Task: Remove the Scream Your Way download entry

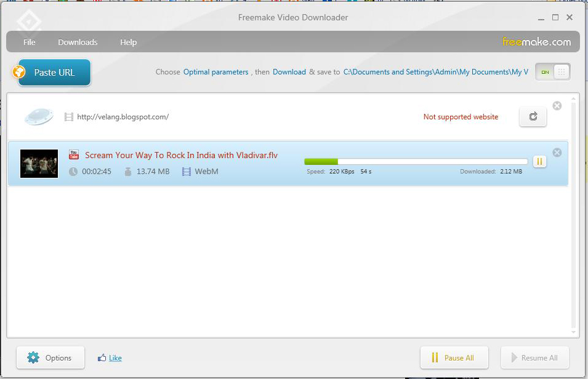Action: coord(557,152)
